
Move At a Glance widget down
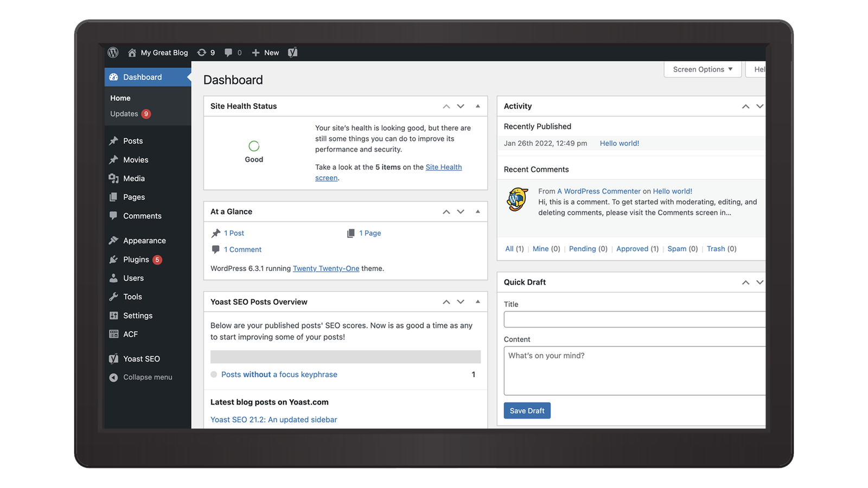tap(461, 211)
